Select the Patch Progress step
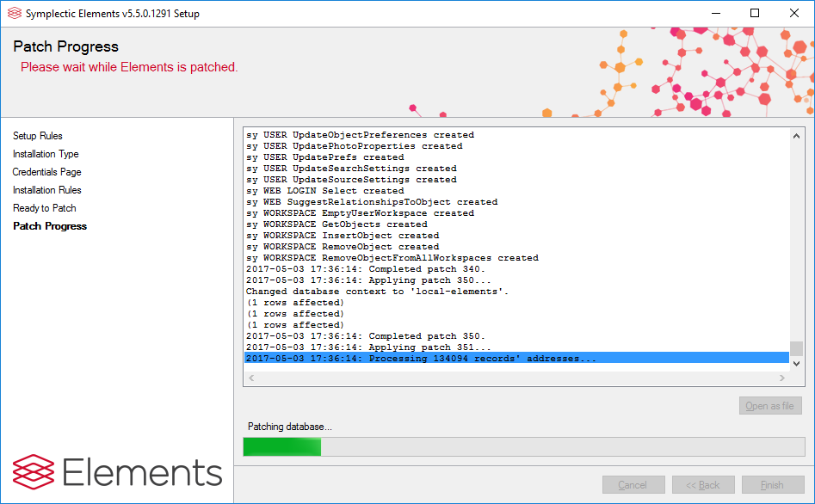This screenshot has height=504, width=815. click(50, 226)
